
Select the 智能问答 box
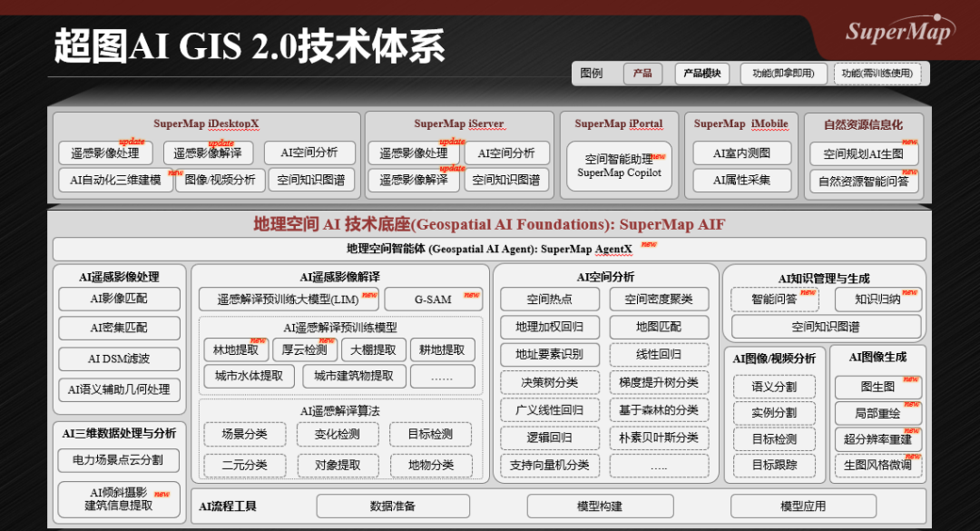[x=774, y=300]
